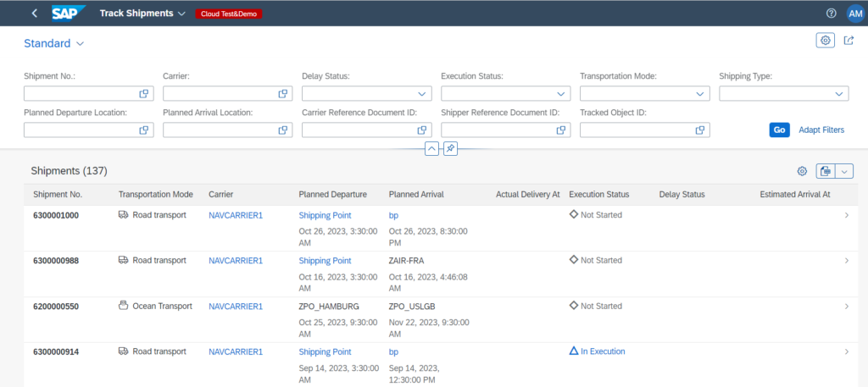Image resolution: width=868 pixels, height=387 pixels.
Task: Open details arrow for shipment 6200000550
Action: click(846, 306)
